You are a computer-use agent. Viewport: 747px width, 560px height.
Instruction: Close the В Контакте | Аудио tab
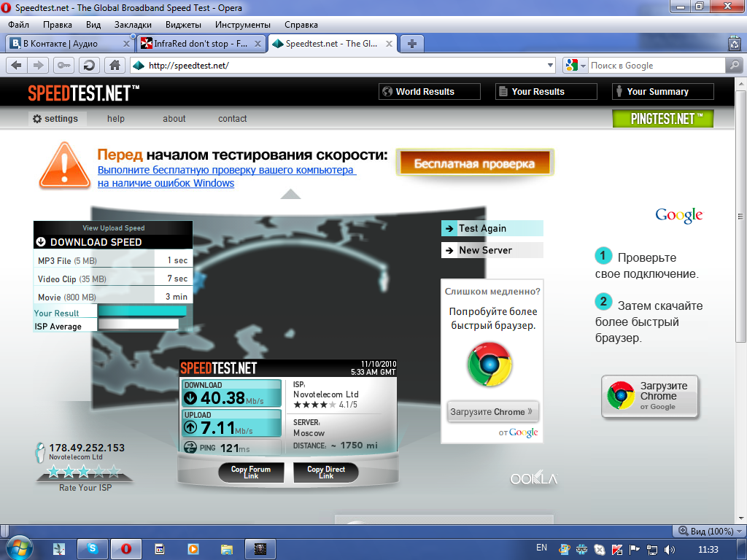click(126, 44)
